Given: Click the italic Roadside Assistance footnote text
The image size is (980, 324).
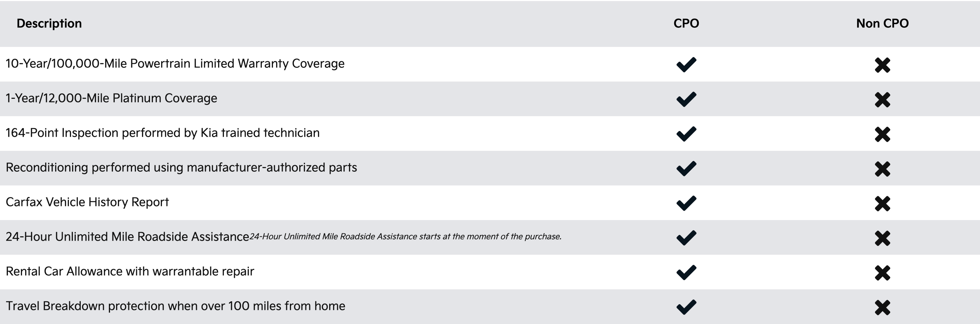Looking at the screenshot, I should tap(405, 237).
